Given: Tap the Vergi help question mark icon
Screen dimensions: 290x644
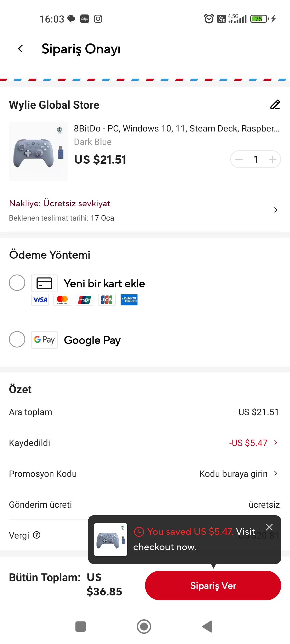Looking at the screenshot, I should (37, 535).
